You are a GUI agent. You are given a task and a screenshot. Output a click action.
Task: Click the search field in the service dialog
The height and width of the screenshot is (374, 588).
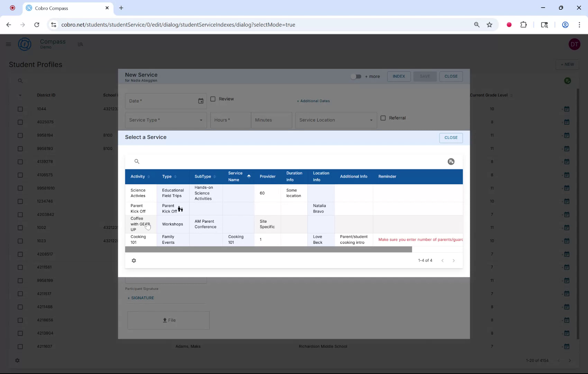242,161
